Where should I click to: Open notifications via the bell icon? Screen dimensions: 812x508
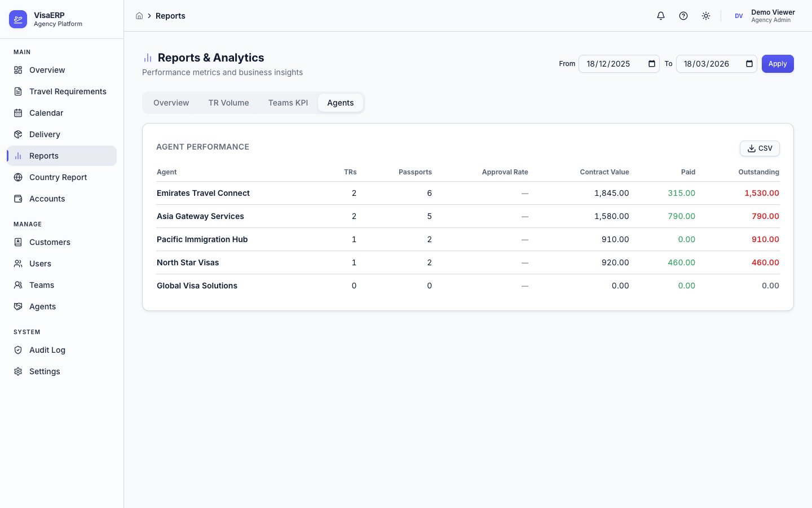pyautogui.click(x=660, y=16)
